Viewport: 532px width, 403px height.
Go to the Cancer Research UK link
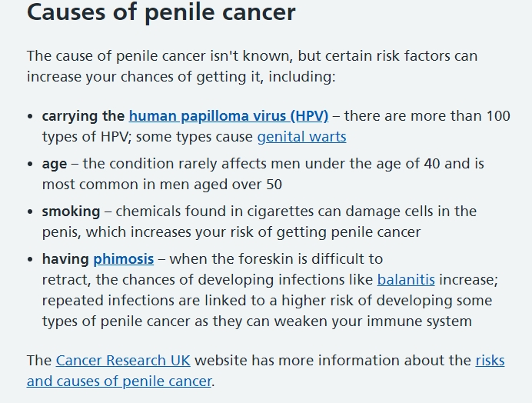coord(123,361)
